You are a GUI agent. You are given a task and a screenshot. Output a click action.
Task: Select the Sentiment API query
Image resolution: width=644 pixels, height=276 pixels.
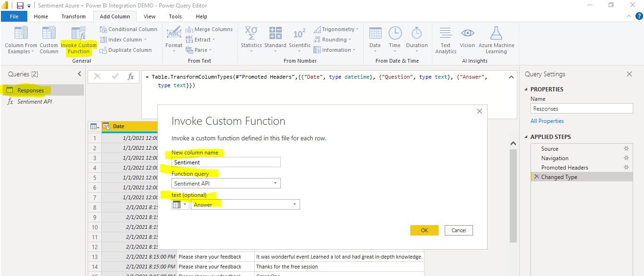34,101
